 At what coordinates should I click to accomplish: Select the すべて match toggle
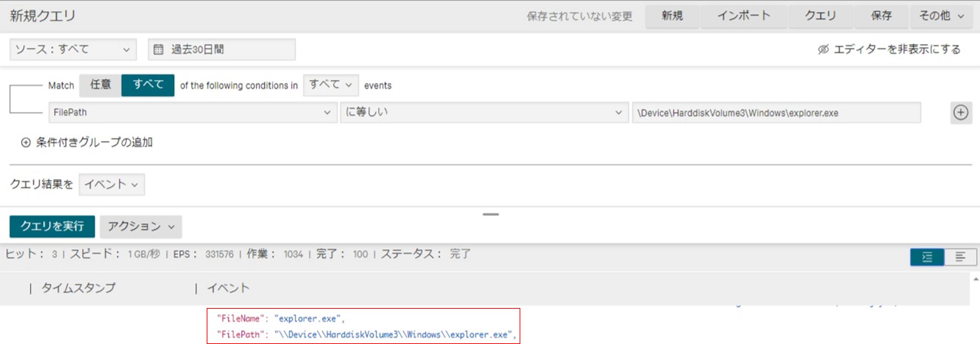point(148,85)
